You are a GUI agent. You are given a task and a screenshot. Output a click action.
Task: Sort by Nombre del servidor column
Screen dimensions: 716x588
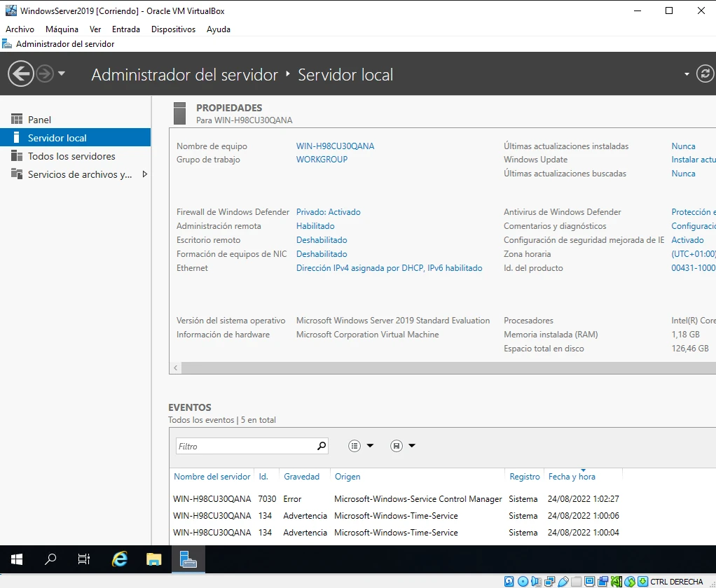coord(212,476)
